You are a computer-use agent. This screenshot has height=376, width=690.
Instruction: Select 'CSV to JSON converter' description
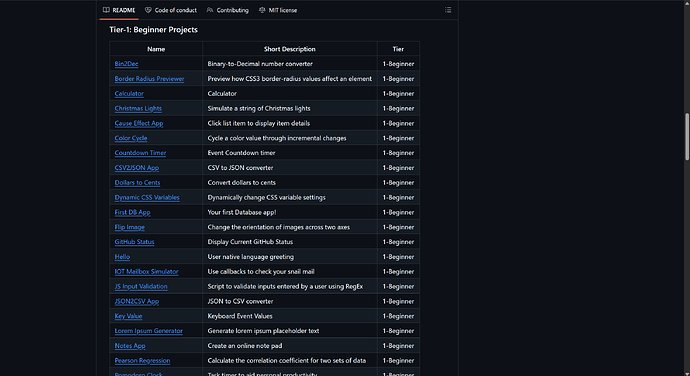tap(240, 168)
